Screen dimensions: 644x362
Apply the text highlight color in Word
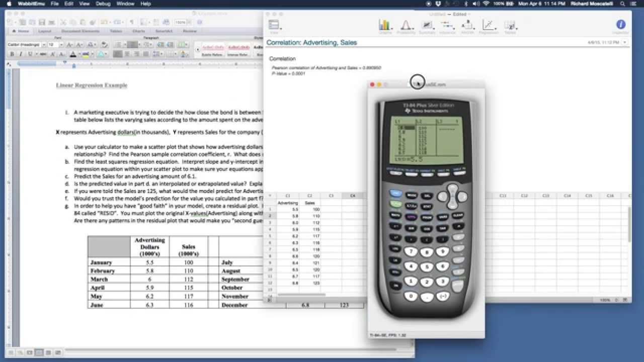(87, 54)
